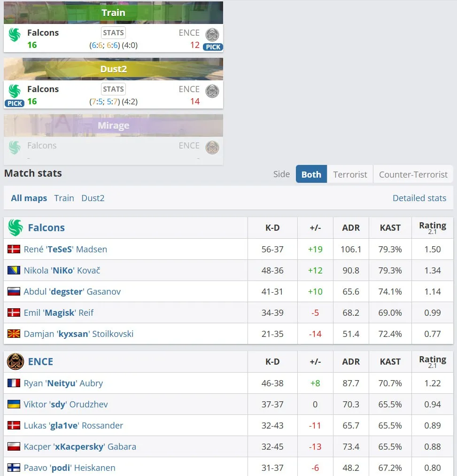Click the Rating 2.1 header in Falcons table

(x=433, y=228)
